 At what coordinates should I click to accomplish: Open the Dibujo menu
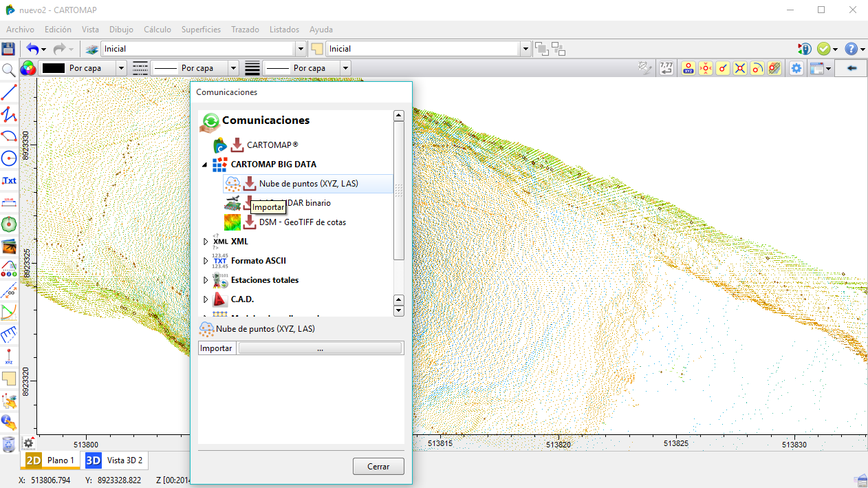121,30
